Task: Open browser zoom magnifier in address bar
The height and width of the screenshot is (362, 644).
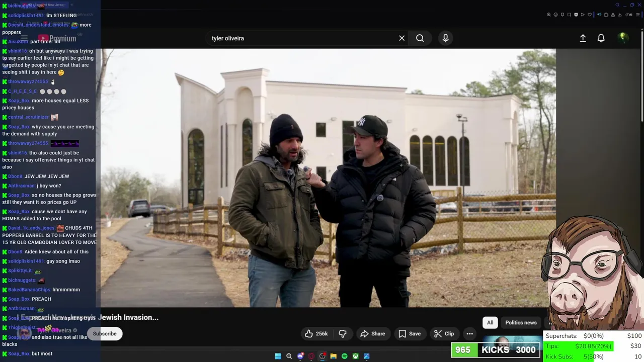Action: pyautogui.click(x=549, y=15)
